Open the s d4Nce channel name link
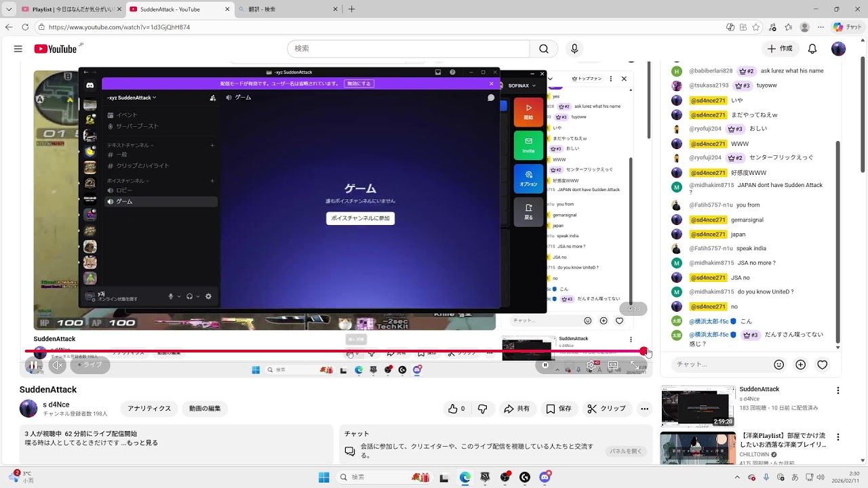 pos(56,405)
